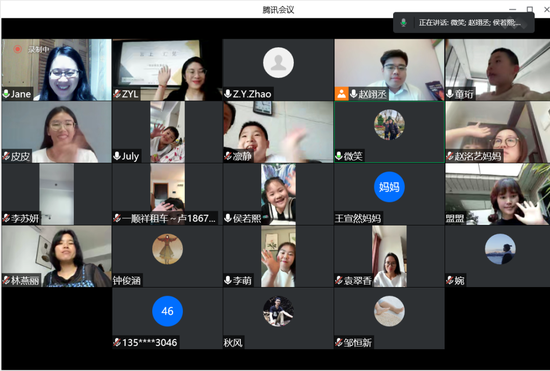Click 凛静's muted microphone icon

[x=228, y=156]
